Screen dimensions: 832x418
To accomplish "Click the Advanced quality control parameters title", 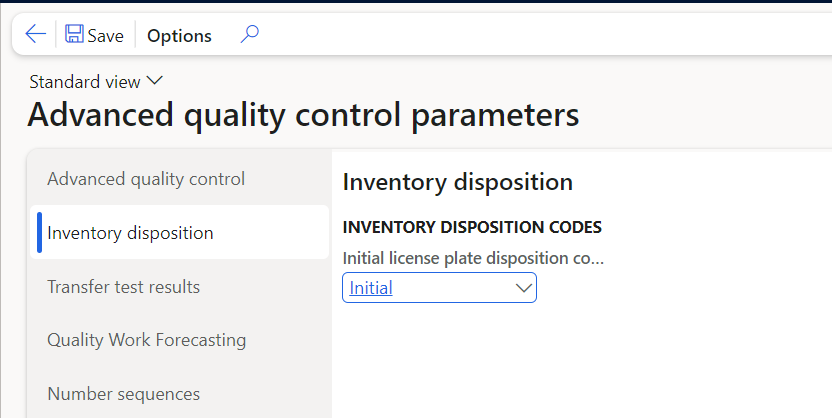I will [303, 115].
